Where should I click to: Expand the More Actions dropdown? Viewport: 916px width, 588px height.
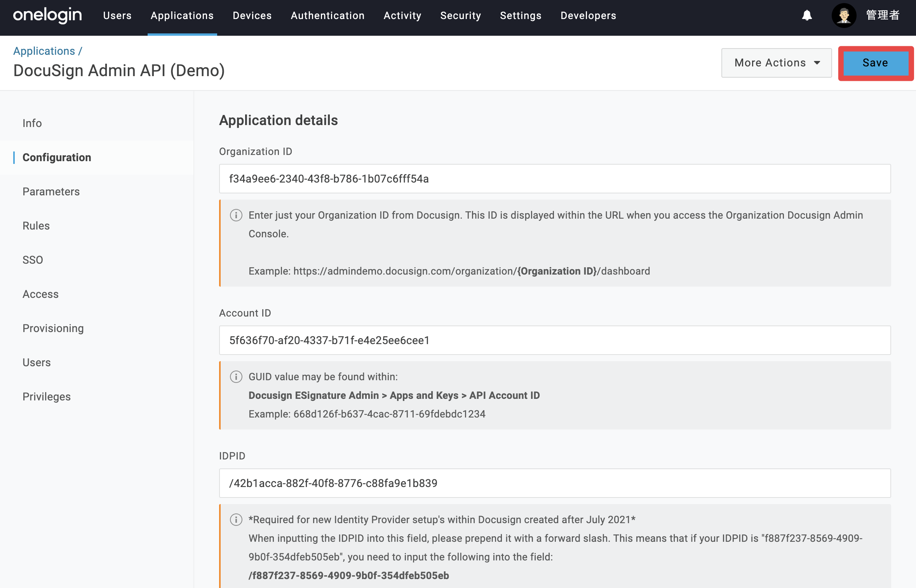[x=777, y=63]
